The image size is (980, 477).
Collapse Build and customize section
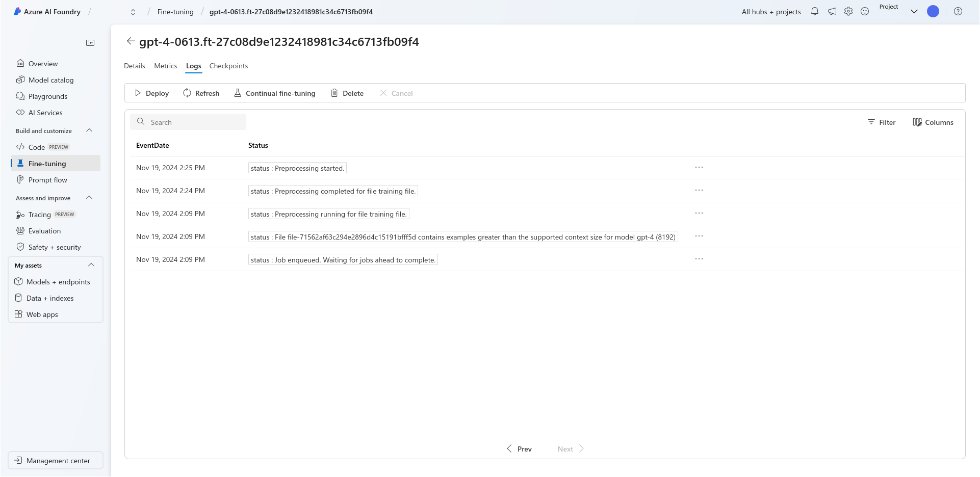[x=89, y=130]
